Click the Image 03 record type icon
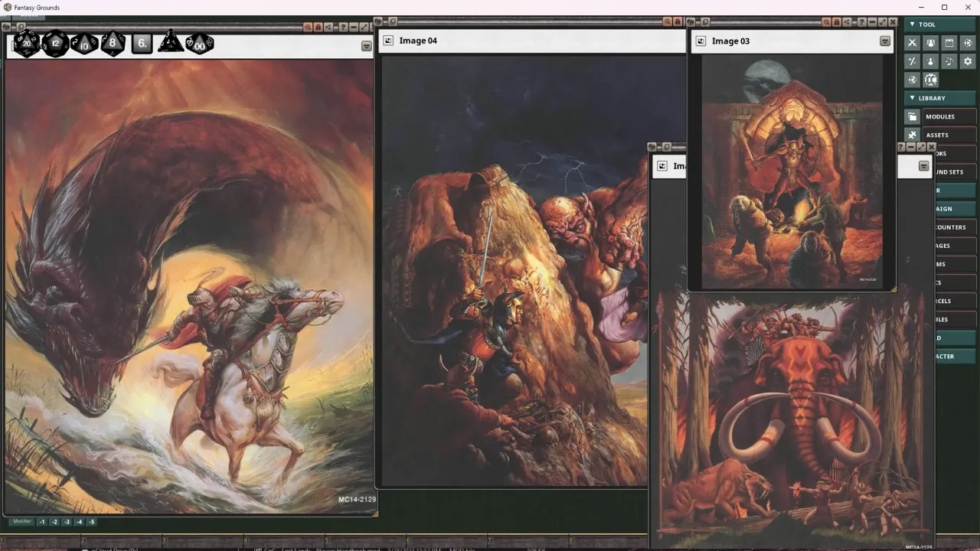The image size is (980, 551). (701, 41)
